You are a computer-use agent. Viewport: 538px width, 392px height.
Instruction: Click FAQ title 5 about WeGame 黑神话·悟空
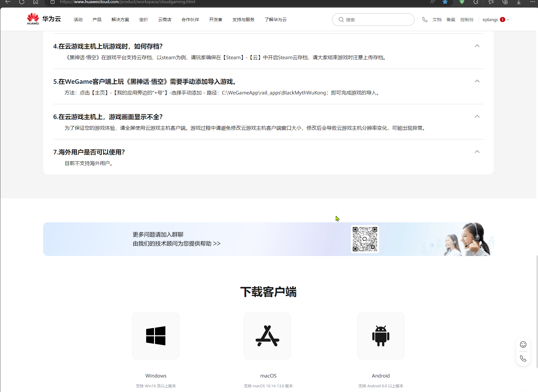145,82
